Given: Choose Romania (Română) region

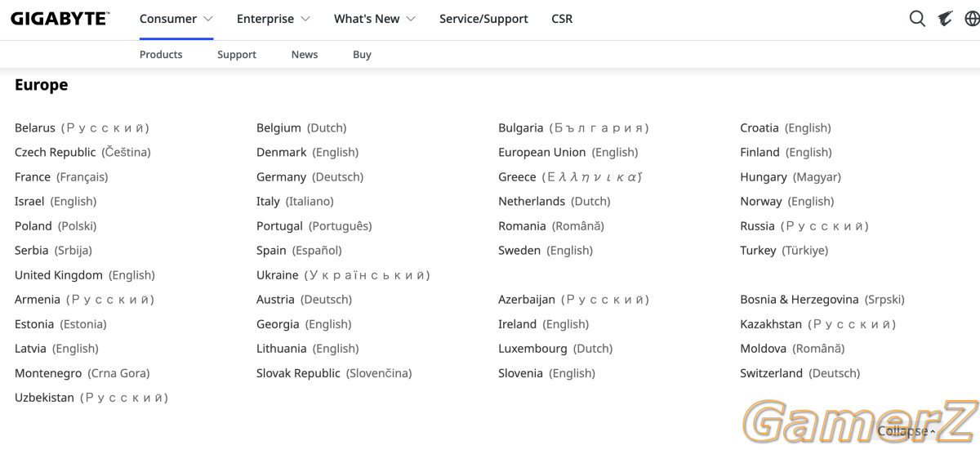Looking at the screenshot, I should 551,226.
